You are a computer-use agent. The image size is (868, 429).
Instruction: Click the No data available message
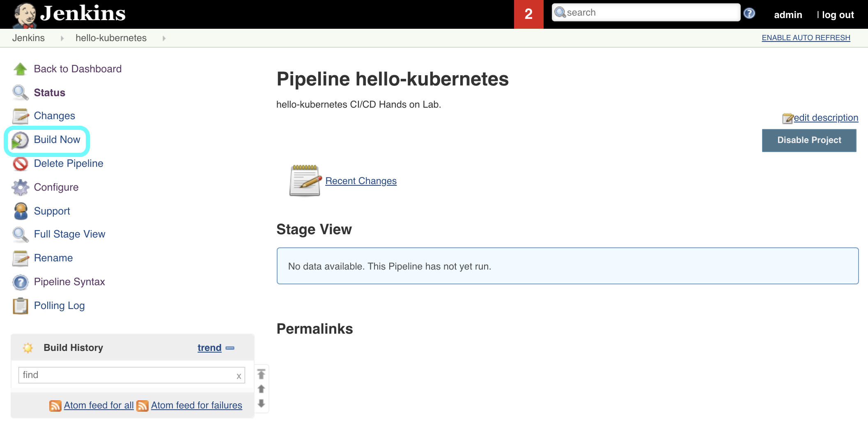point(390,266)
